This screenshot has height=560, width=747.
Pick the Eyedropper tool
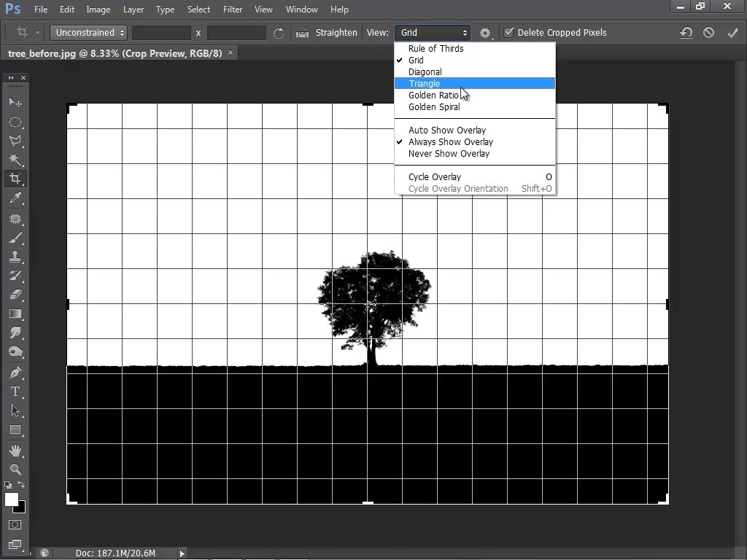click(15, 198)
